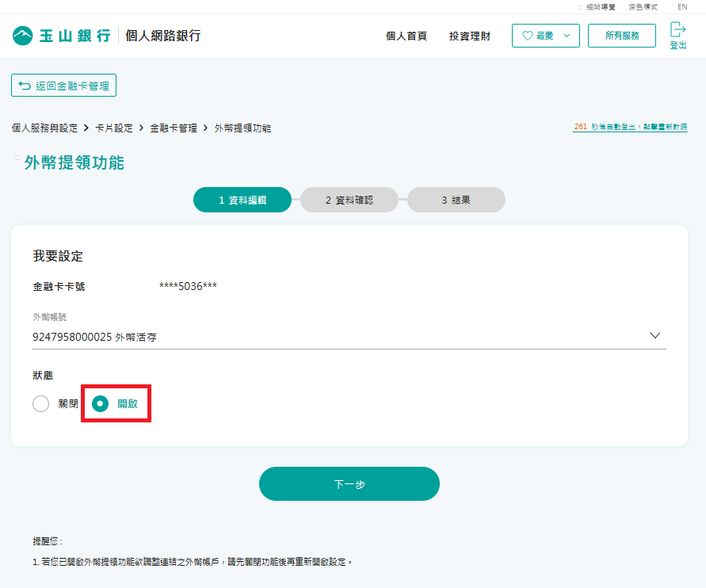Open the 外幣帳號 account dropdown

(x=349, y=336)
